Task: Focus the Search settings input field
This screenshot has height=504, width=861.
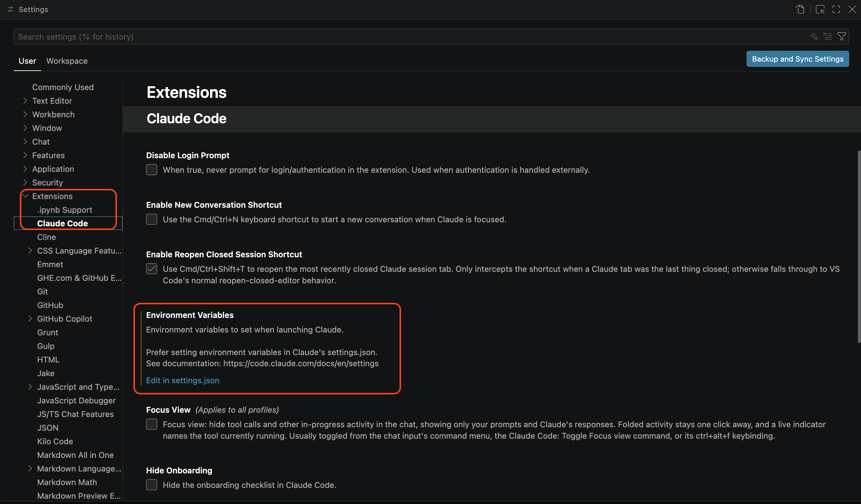Action: pyautogui.click(x=410, y=37)
